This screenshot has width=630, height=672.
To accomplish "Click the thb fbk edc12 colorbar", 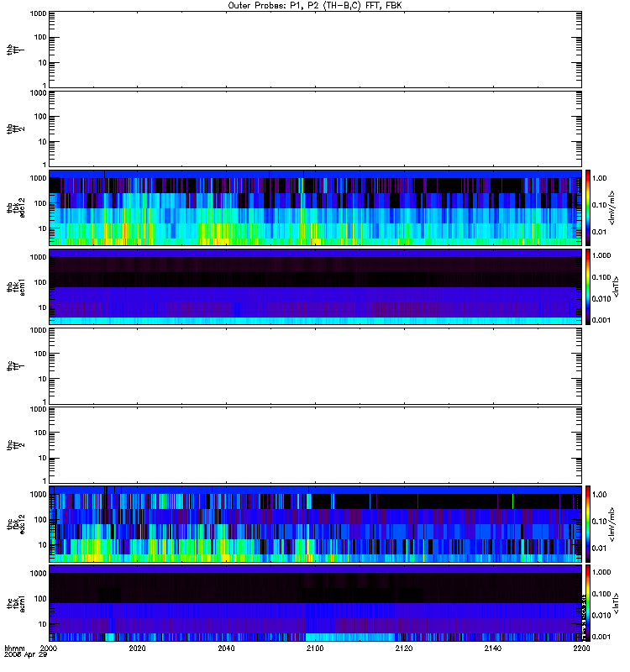I will coord(588,207).
